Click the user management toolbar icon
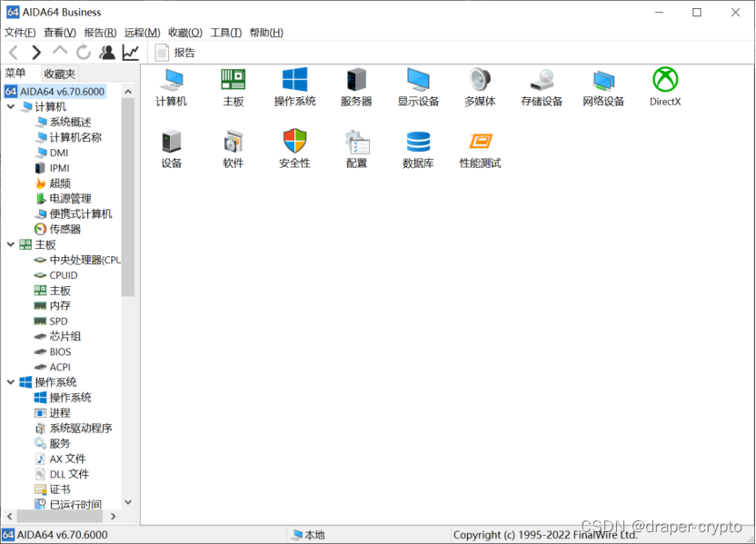The height and width of the screenshot is (544, 756). [107, 53]
